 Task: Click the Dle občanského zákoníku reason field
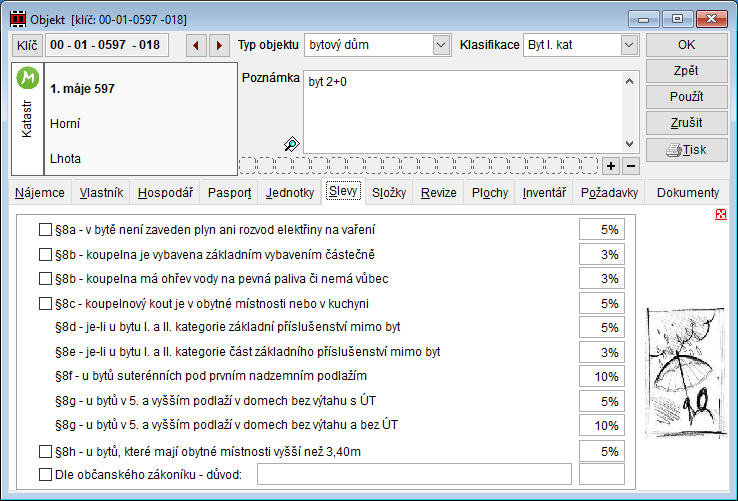coord(414,474)
